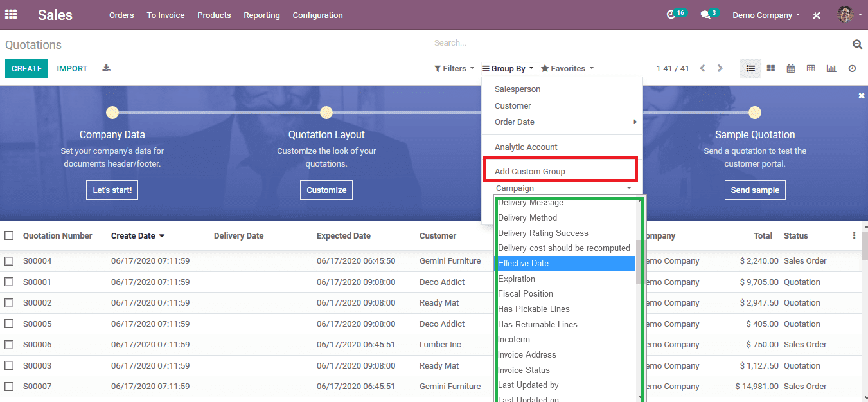This screenshot has height=402, width=868.
Task: Switch to calendar view
Action: click(x=790, y=68)
